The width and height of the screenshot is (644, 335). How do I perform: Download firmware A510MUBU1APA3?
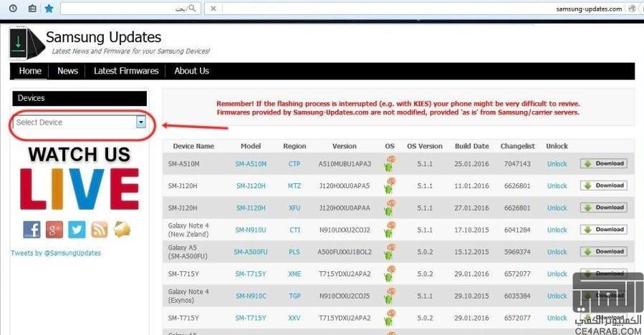tap(603, 163)
